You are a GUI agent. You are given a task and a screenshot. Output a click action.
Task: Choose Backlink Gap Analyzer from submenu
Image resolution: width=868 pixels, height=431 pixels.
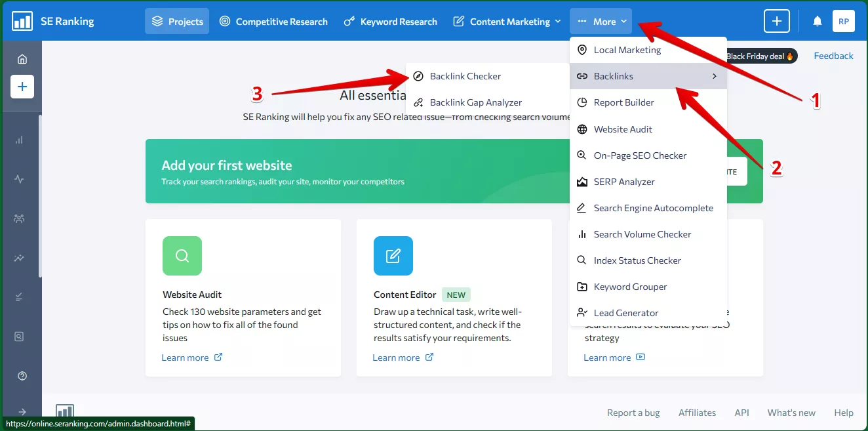coord(488,102)
